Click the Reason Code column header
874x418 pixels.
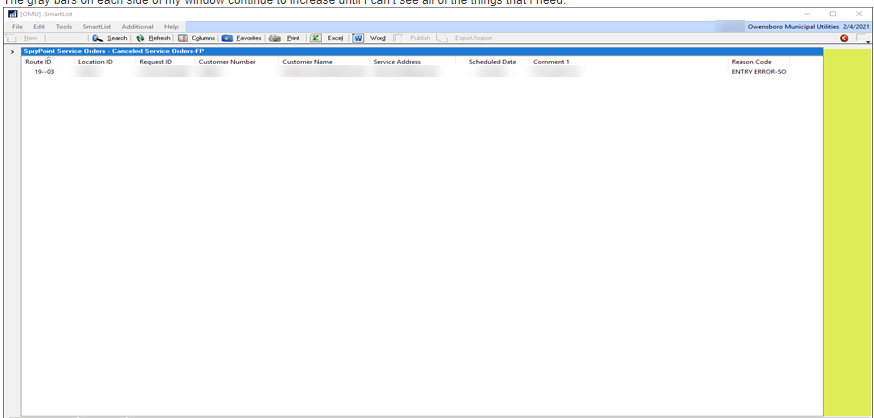click(751, 61)
